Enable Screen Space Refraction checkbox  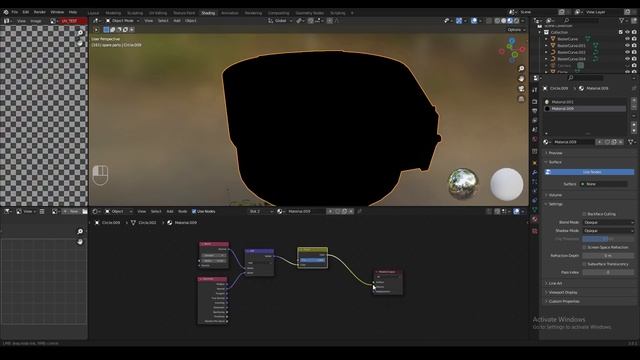click(584, 247)
